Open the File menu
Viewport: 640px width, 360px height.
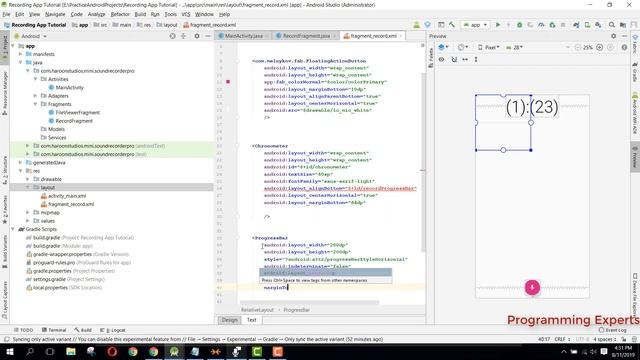7,14
